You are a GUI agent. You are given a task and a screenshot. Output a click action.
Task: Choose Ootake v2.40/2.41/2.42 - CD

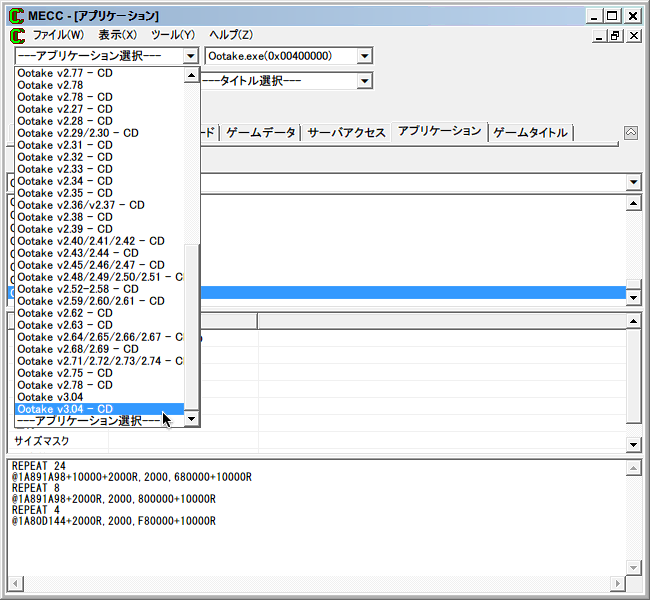point(99,241)
